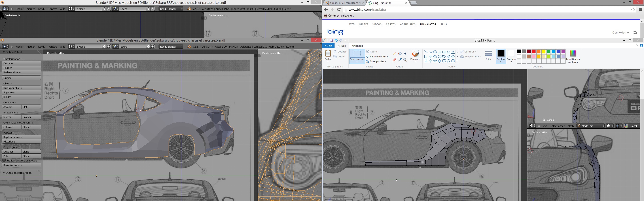Click the Pinceaux brush icon
Image resolution: width=644 pixels, height=201 pixels.
(415, 53)
